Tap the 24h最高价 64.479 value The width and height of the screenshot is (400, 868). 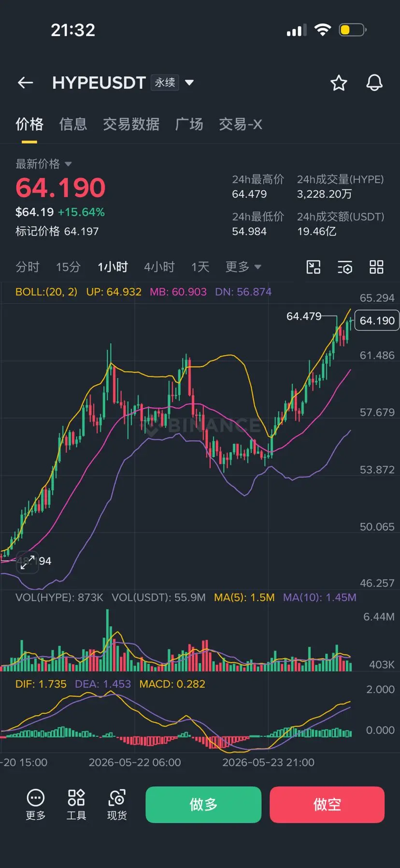tap(249, 194)
